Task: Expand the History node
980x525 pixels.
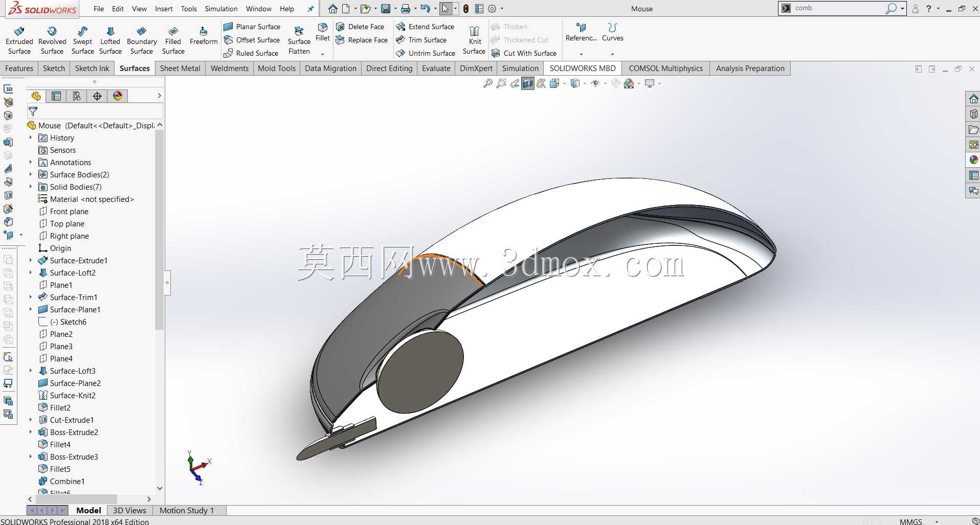Action: [31, 138]
